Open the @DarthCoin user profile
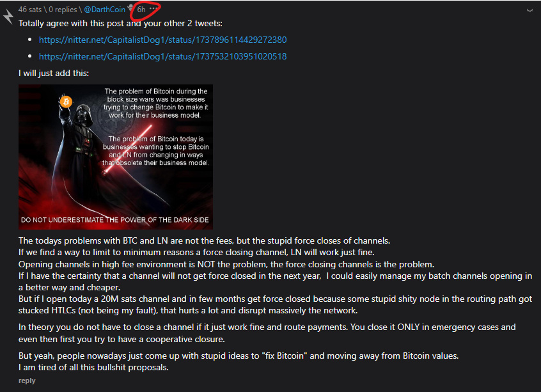541x392 pixels. point(104,10)
